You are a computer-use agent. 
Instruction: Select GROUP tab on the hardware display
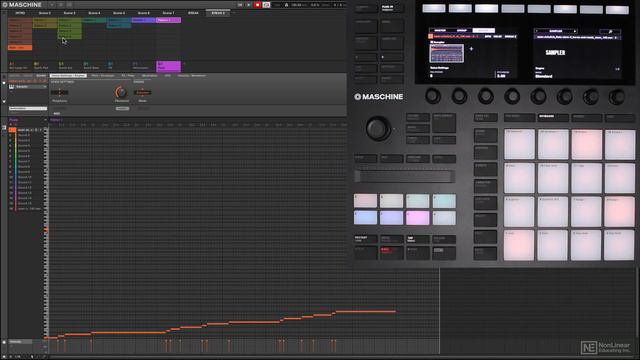(x=462, y=30)
